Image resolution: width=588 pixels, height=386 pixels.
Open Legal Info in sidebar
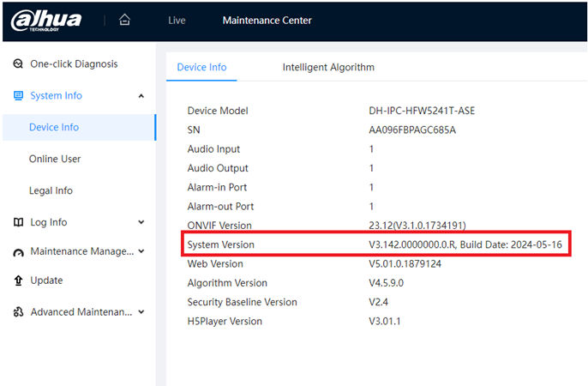(x=51, y=190)
